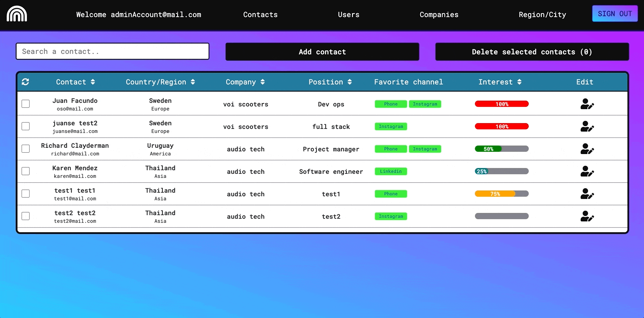Edit the test1 test1 contact icon
Screen dimensions: 644x318
587,194
